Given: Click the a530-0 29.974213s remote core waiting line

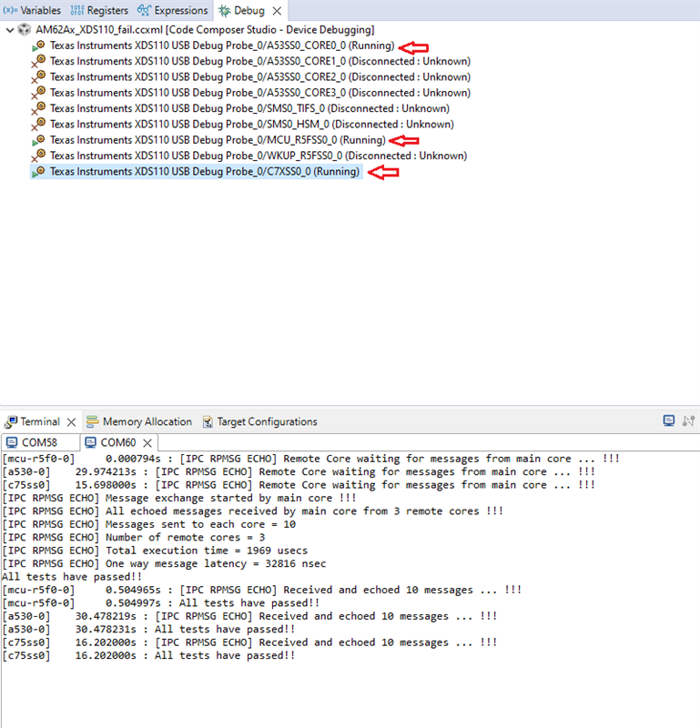Looking at the screenshot, I should [299, 471].
